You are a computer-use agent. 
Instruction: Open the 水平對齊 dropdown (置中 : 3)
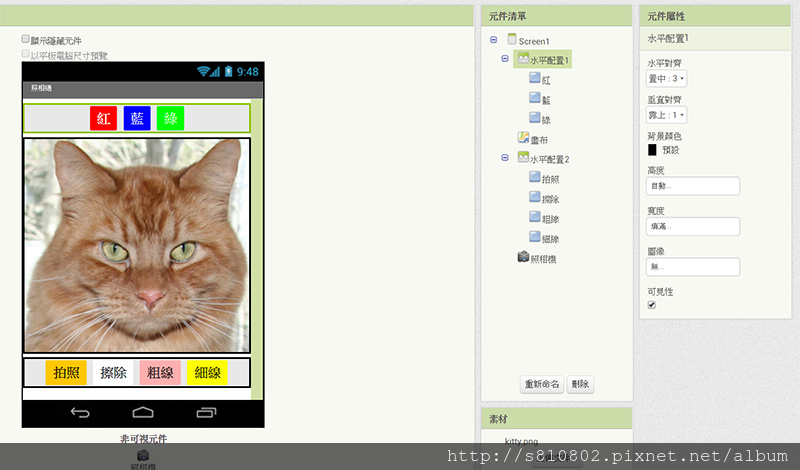666,79
